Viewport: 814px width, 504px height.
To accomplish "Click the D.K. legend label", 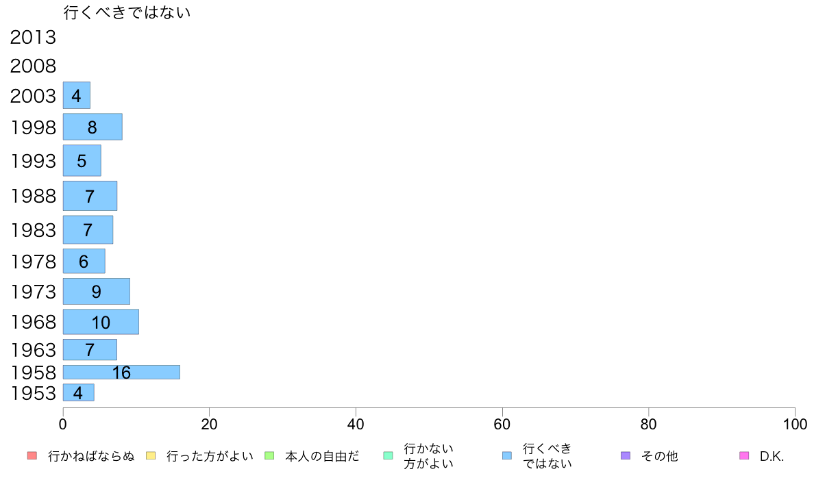I will [x=772, y=456].
